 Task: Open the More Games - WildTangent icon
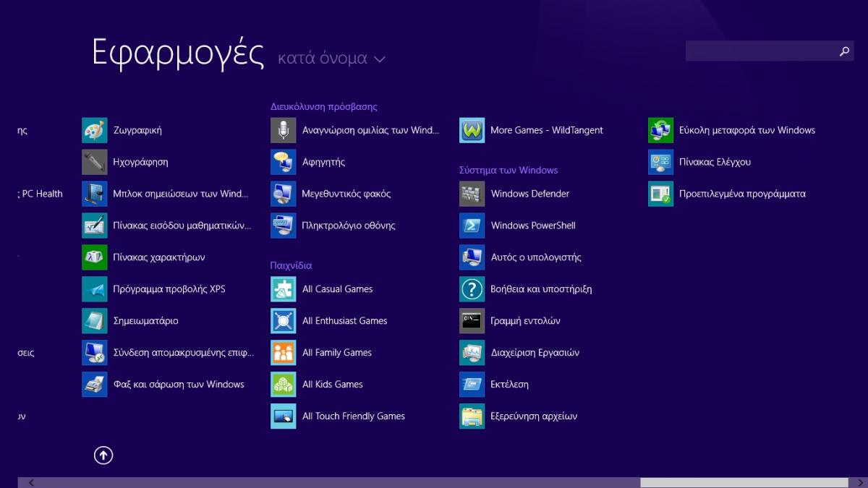click(472, 130)
